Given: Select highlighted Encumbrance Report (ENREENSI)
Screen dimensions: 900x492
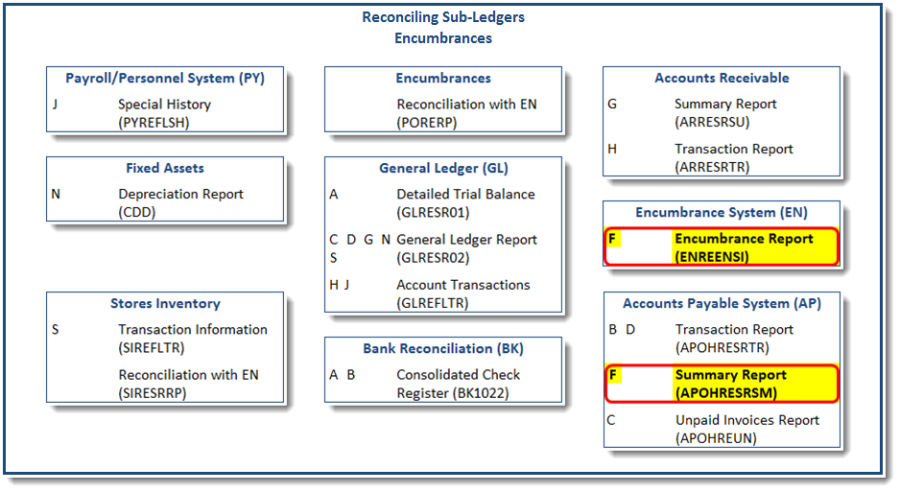Looking at the screenshot, I should [x=743, y=248].
